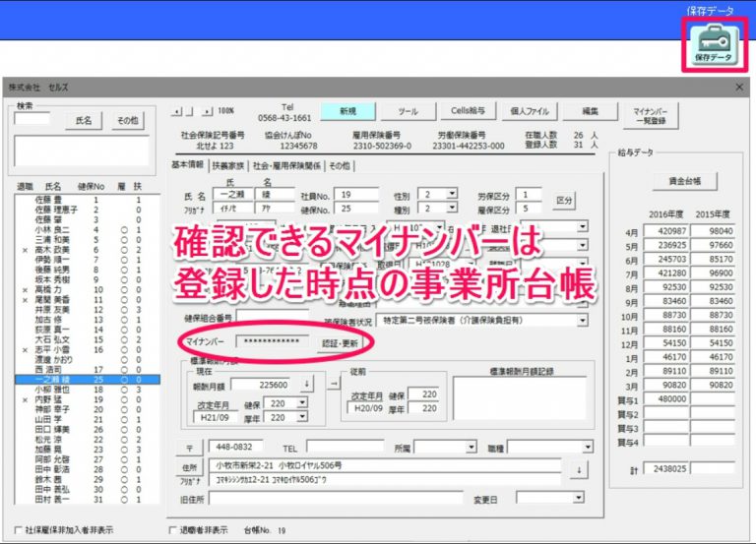Click the 氏名 search button

click(84, 120)
